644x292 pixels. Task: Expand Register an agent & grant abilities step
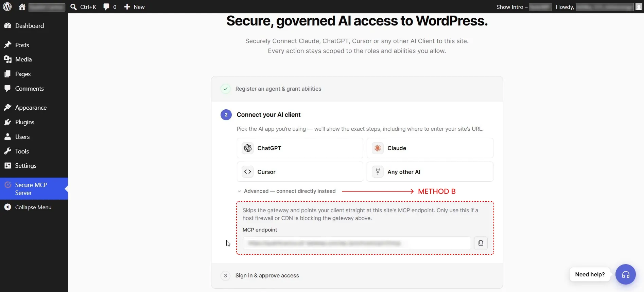357,89
